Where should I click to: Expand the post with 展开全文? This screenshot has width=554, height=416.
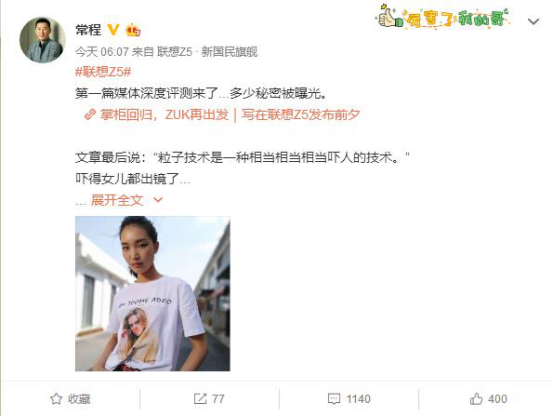click(x=117, y=200)
